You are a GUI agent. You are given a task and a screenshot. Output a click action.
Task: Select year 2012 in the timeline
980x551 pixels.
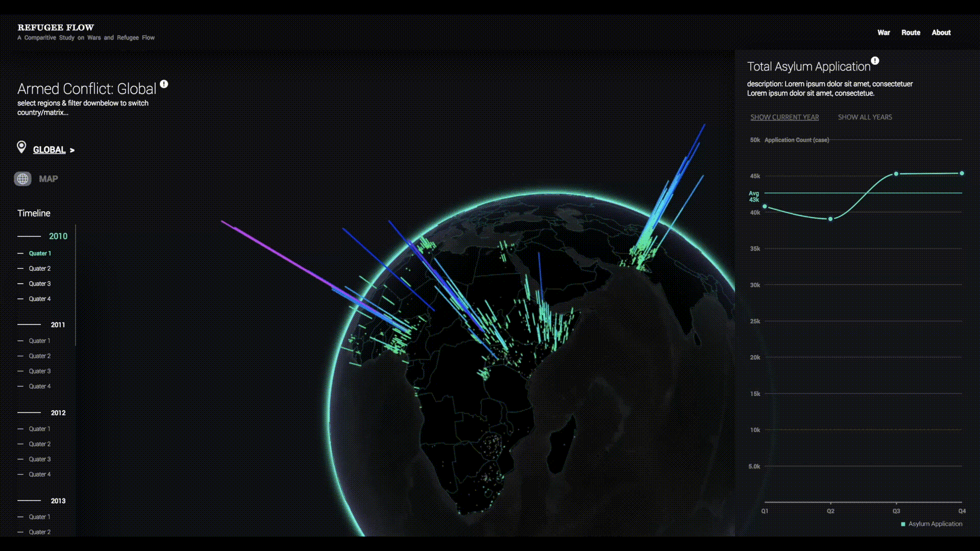(x=58, y=413)
